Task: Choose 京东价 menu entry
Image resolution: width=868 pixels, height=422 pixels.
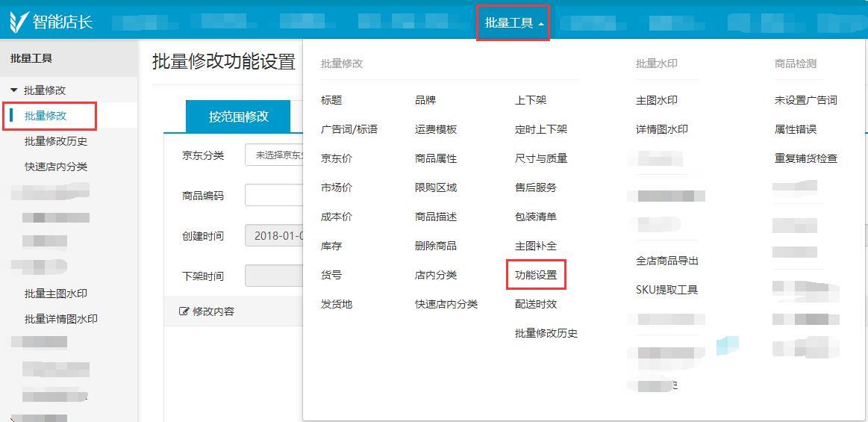Action: (337, 158)
